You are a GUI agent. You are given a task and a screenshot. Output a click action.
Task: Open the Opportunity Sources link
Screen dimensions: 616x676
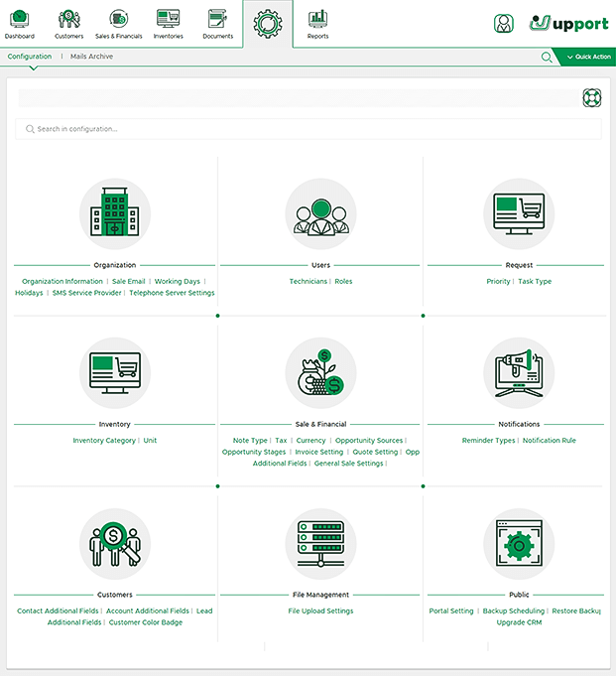[369, 440]
